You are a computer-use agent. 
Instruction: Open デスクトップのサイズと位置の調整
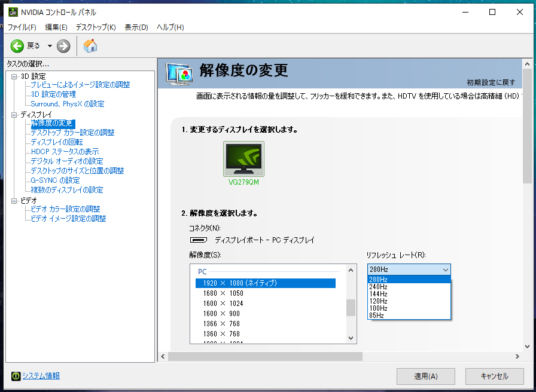click(x=77, y=171)
